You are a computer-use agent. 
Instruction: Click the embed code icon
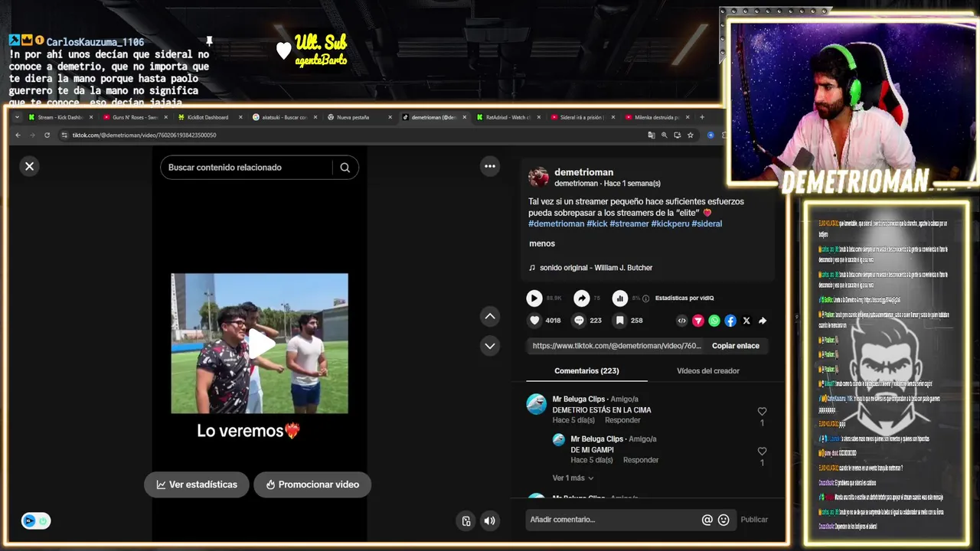(x=682, y=321)
